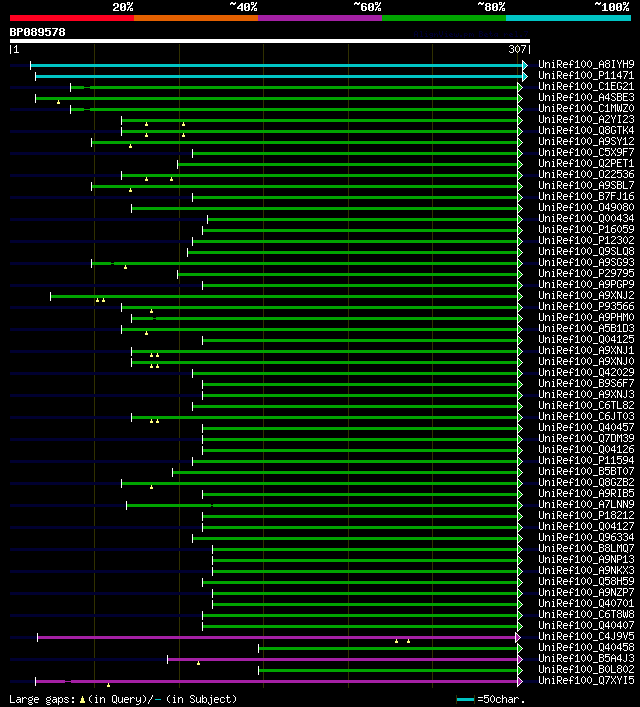The width and height of the screenshot is (640, 707).
Task: Open the hit label UniRef100_B0L802
Action: tap(586, 670)
